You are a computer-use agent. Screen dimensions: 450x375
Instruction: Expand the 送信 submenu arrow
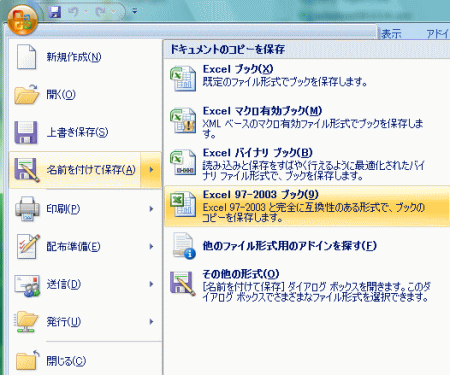pyautogui.click(x=151, y=284)
